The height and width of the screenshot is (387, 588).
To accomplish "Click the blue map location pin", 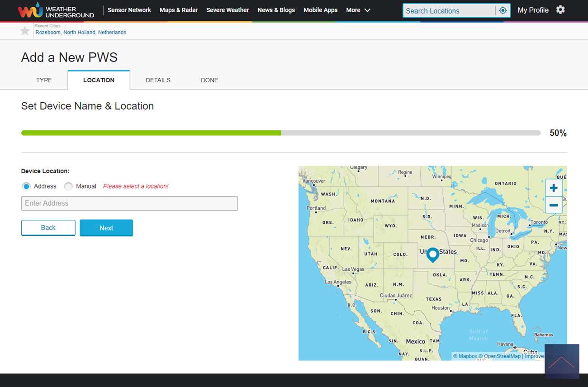I will pos(433,255).
